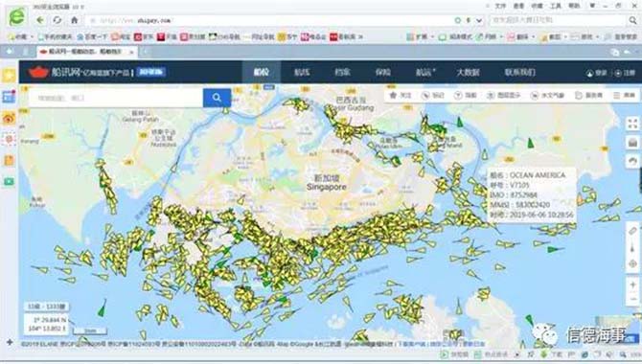
Task: Click the orange document sidebar icon
Action: pyautogui.click(x=9, y=160)
